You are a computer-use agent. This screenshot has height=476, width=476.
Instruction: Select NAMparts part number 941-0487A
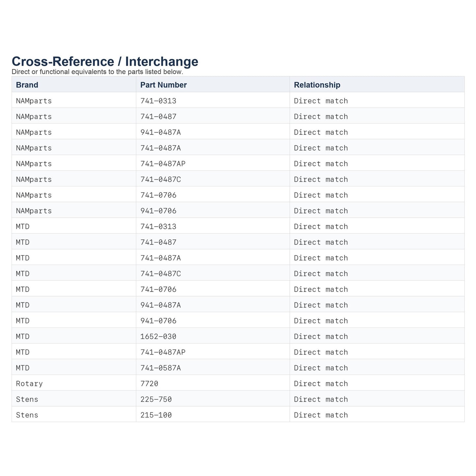[x=160, y=132]
